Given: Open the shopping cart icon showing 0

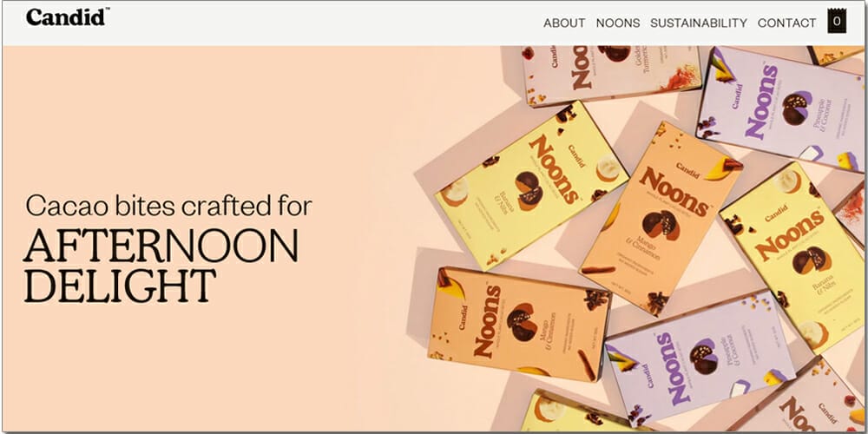Looking at the screenshot, I should click(x=837, y=22).
